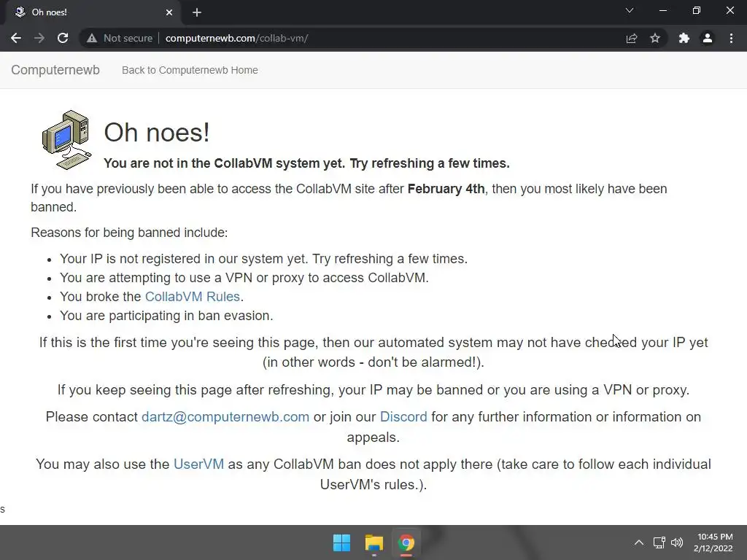This screenshot has width=747, height=560.
Task: Open the UserVM link
Action: (198, 464)
